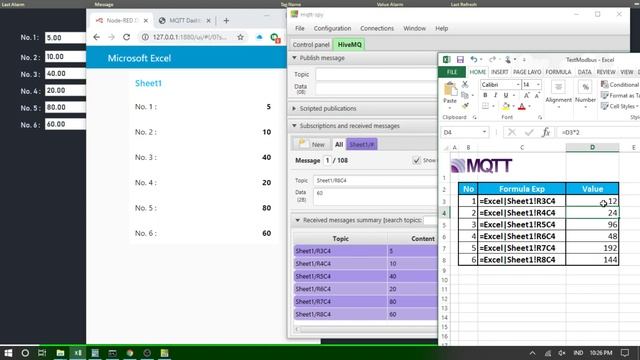Collapse the Received messages summary section
Screen dimensions: 640x360
click(298, 220)
